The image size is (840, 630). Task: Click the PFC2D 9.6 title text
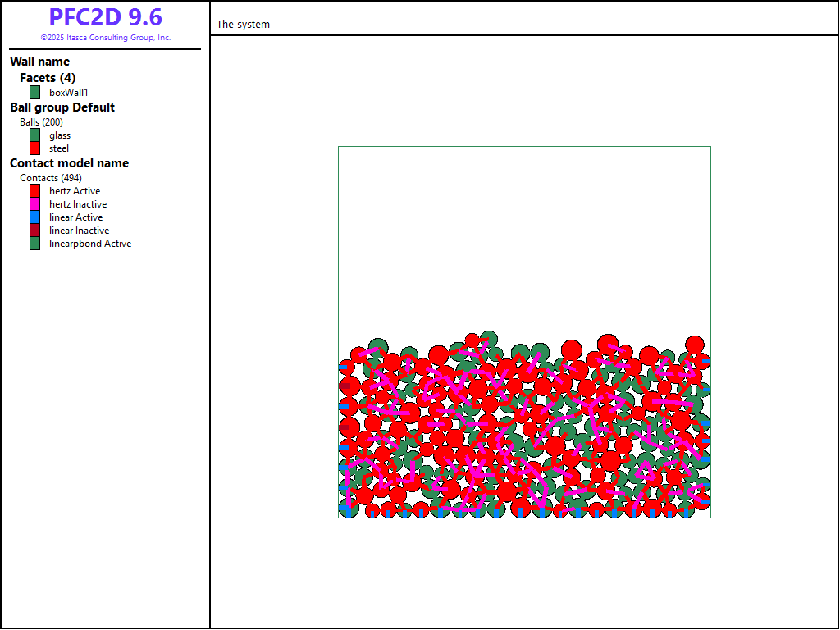coord(105,17)
